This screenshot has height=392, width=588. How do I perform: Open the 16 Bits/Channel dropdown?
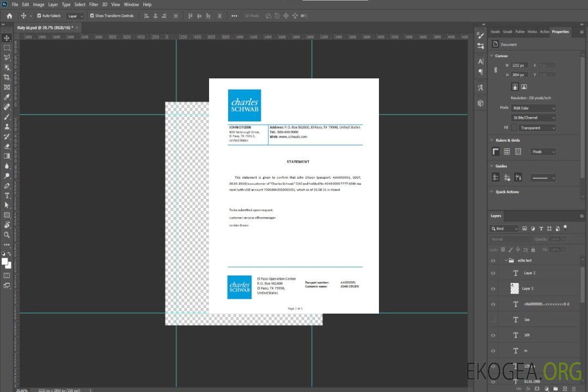click(x=533, y=118)
